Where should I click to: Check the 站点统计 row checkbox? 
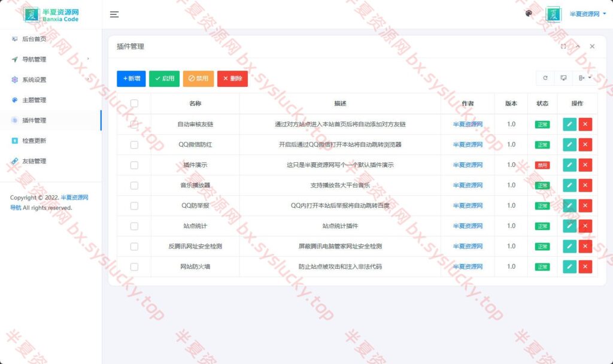[x=134, y=226]
